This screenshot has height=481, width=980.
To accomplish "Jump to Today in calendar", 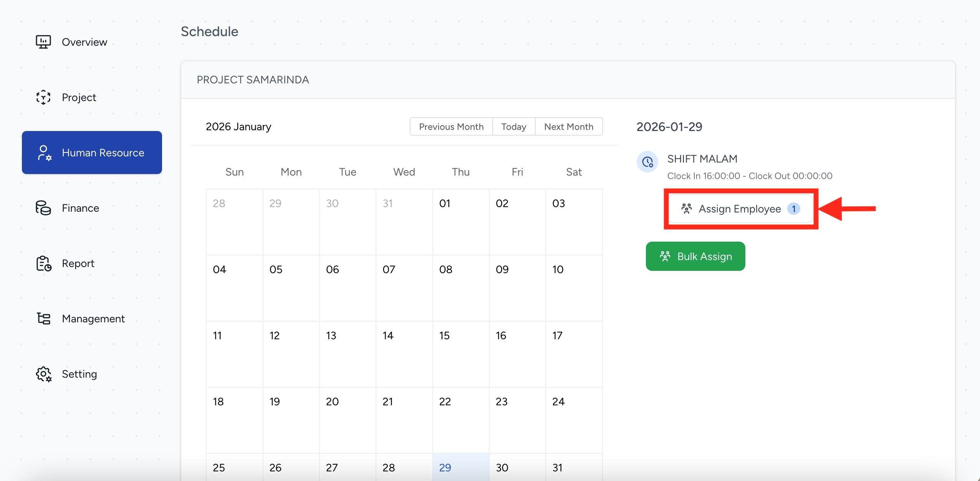I will tap(513, 127).
